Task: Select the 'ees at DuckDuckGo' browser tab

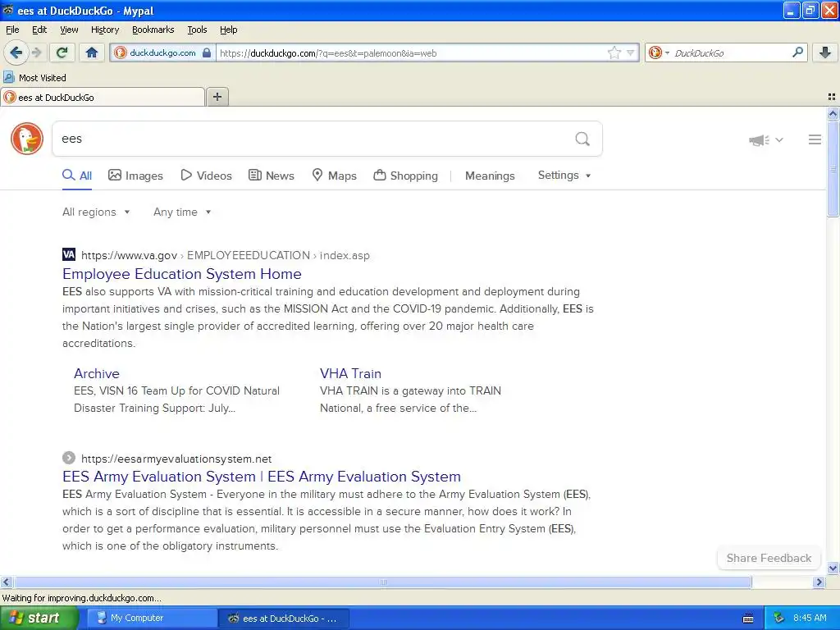Action: pyautogui.click(x=103, y=97)
